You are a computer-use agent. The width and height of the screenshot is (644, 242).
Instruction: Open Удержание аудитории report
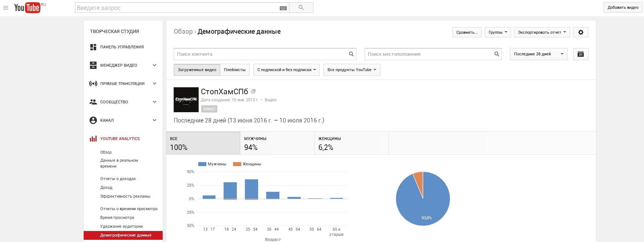coord(122,226)
